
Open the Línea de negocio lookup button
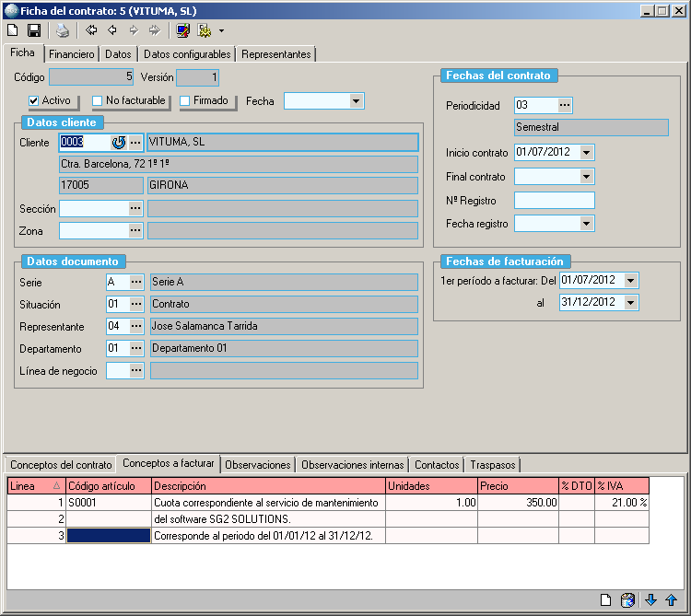point(136,370)
